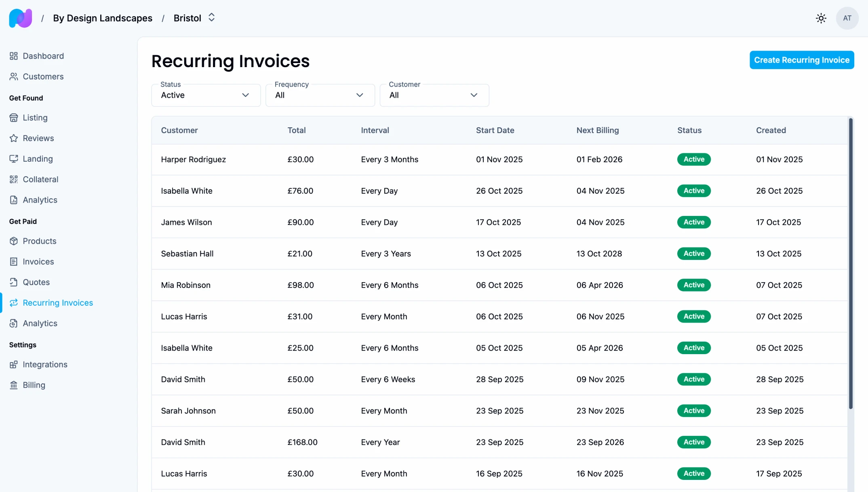
Task: Select the Collateral icon in sidebar
Action: pos(14,179)
